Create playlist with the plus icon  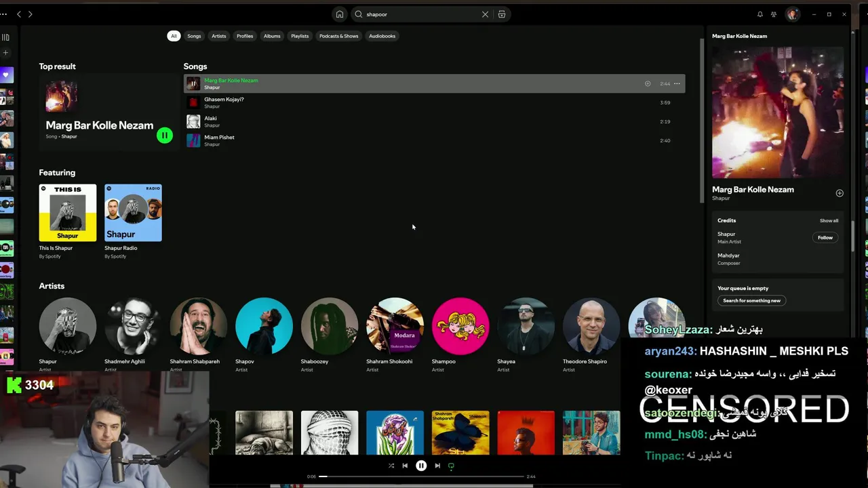(x=5, y=53)
